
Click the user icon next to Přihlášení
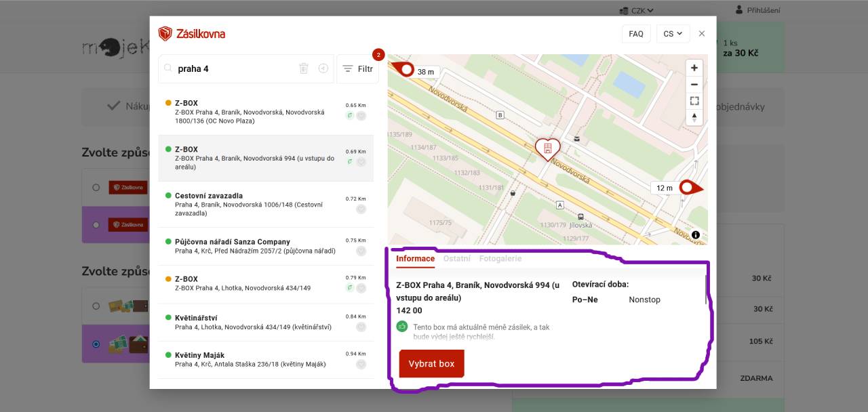pos(739,10)
